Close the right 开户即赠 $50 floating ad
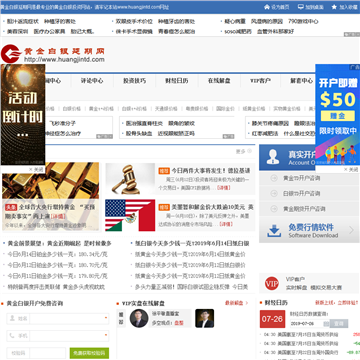 pyautogui.click(x=351, y=169)
